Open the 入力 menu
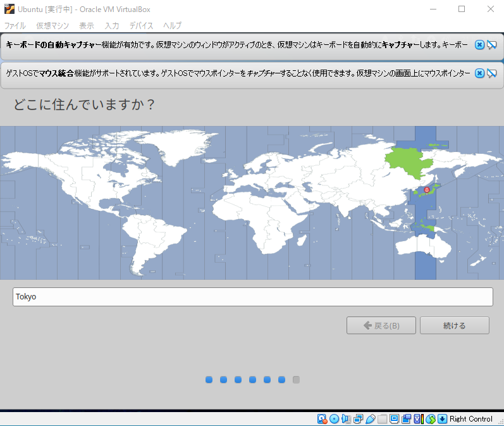Viewport: 504px width, 426px height. pyautogui.click(x=111, y=25)
